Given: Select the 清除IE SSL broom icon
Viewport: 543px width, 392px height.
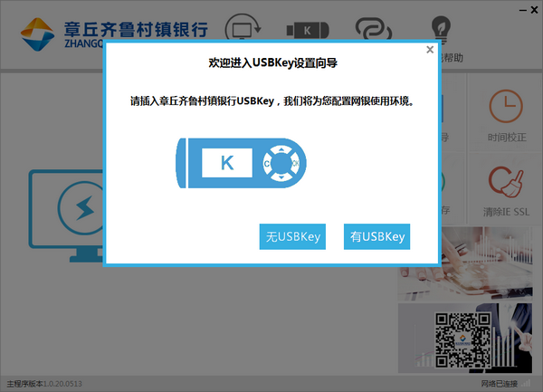Looking at the screenshot, I should [x=506, y=181].
